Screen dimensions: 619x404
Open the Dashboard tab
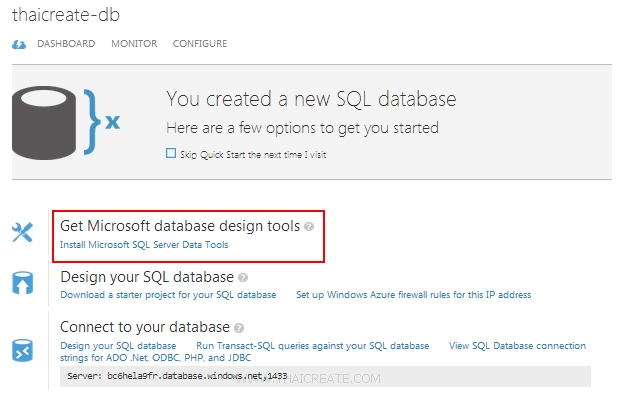pyautogui.click(x=66, y=44)
